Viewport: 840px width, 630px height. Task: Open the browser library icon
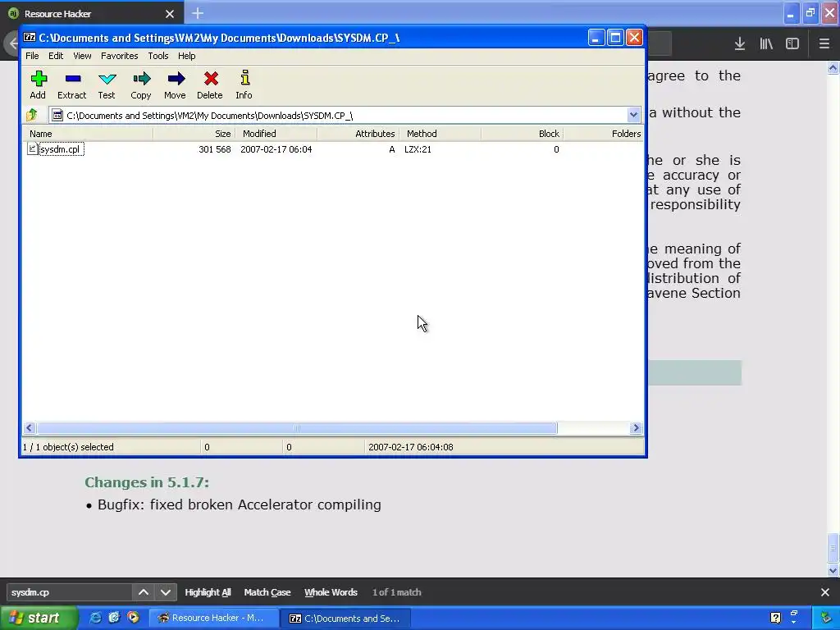[x=766, y=44]
